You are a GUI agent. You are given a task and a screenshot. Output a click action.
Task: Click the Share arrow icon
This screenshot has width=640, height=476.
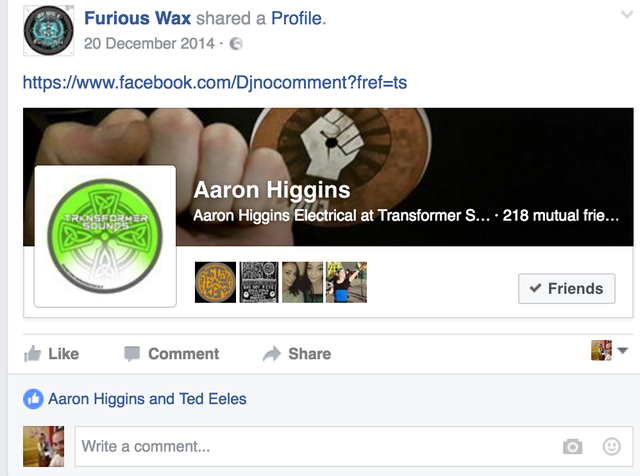(272, 354)
